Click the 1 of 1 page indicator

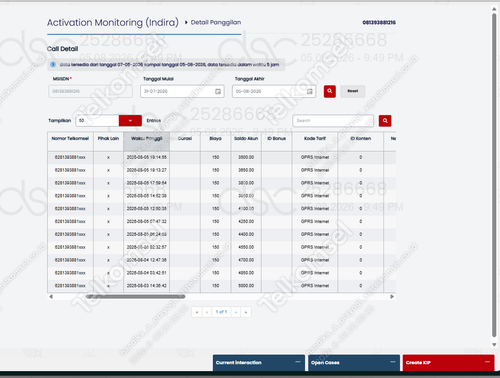[x=221, y=312]
